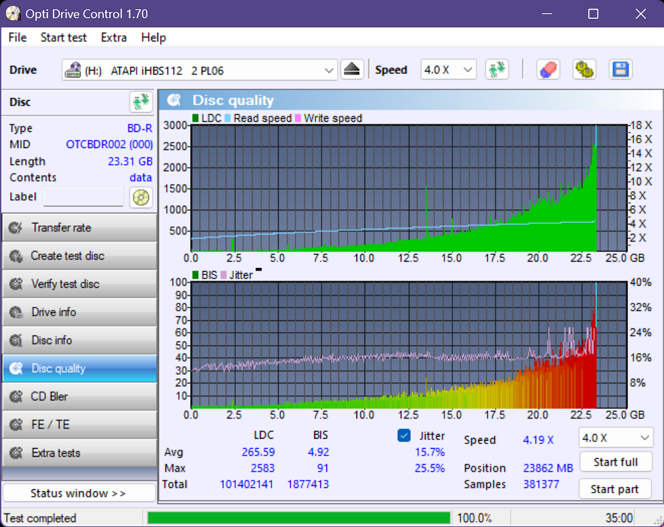The height and width of the screenshot is (527, 664).
Task: Click the floppy disk save icon
Action: coord(621,69)
